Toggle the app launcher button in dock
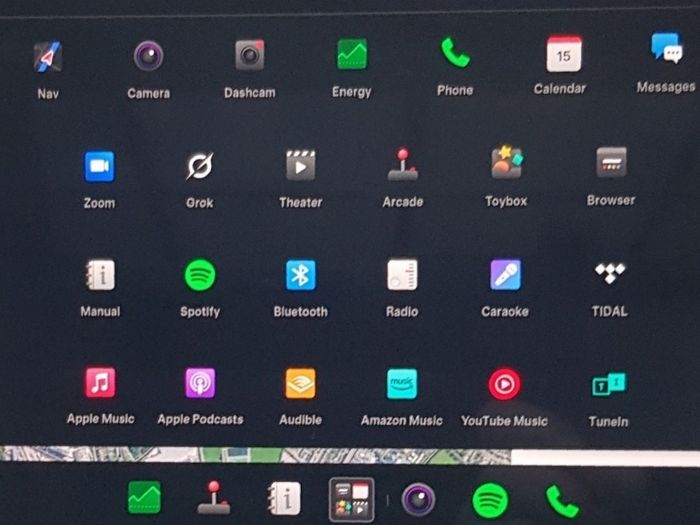Image resolution: width=700 pixels, height=525 pixels. (352, 500)
